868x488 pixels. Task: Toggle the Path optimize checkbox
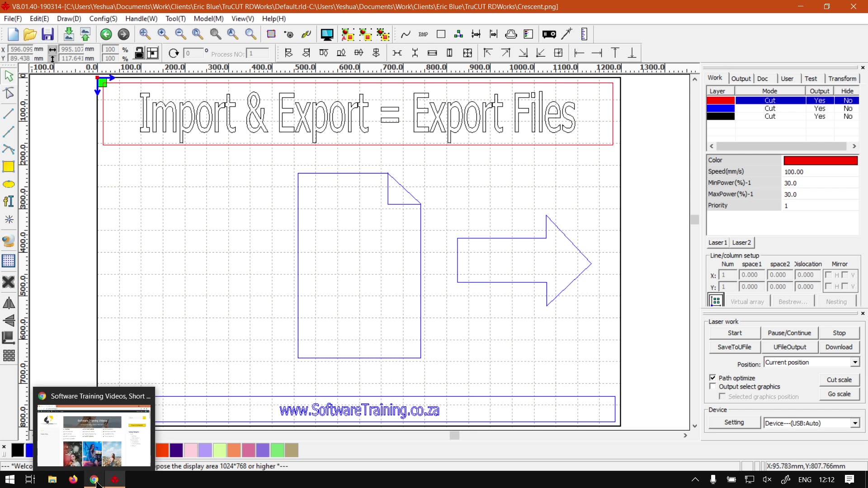tap(712, 378)
